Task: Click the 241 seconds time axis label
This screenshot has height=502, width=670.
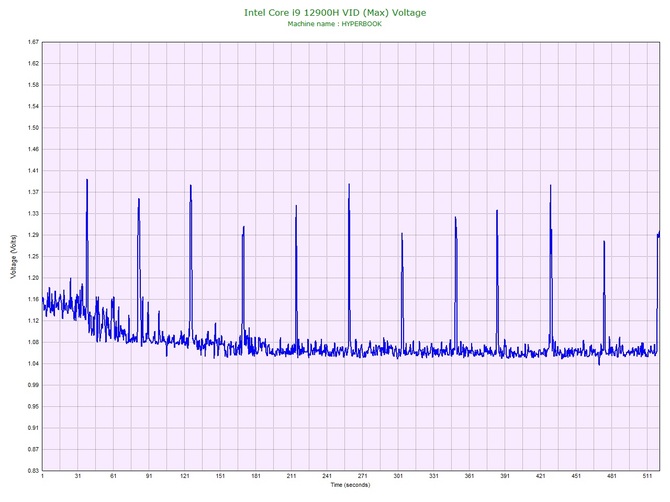Action: click(x=327, y=476)
